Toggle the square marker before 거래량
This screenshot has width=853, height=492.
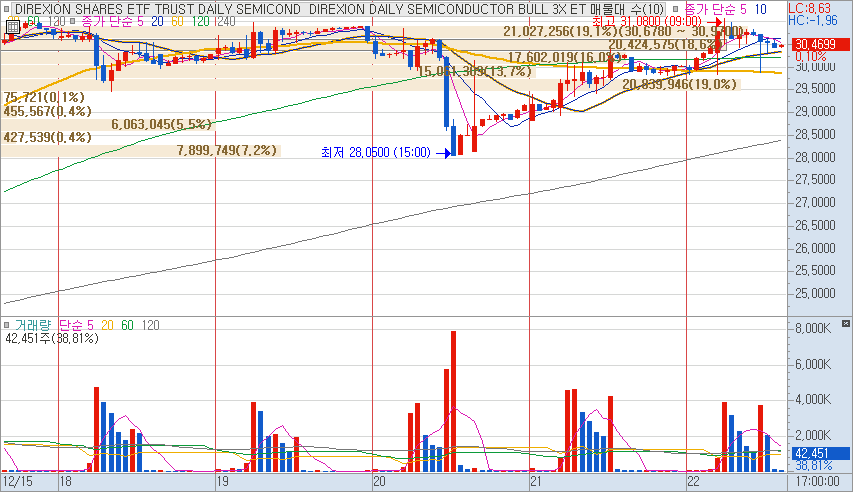(x=6, y=325)
